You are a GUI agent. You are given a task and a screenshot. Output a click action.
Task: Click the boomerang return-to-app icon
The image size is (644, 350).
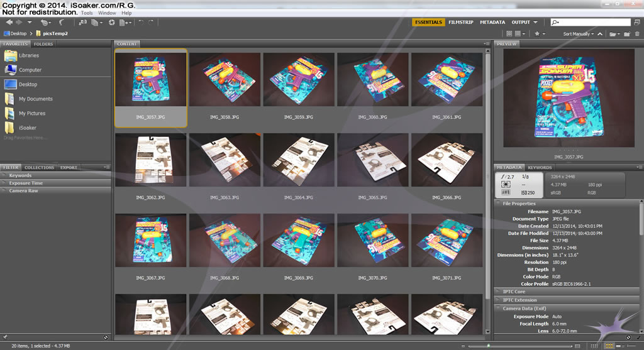tap(62, 22)
